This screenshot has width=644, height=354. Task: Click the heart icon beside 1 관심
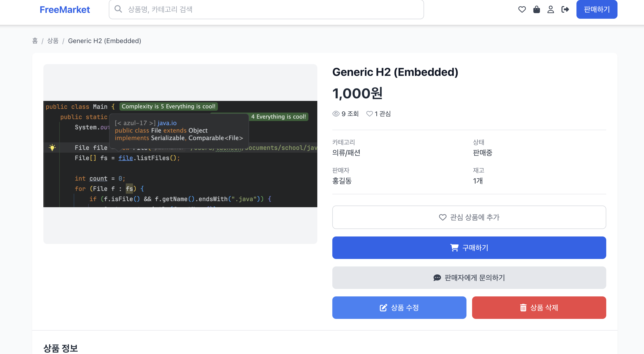point(369,114)
